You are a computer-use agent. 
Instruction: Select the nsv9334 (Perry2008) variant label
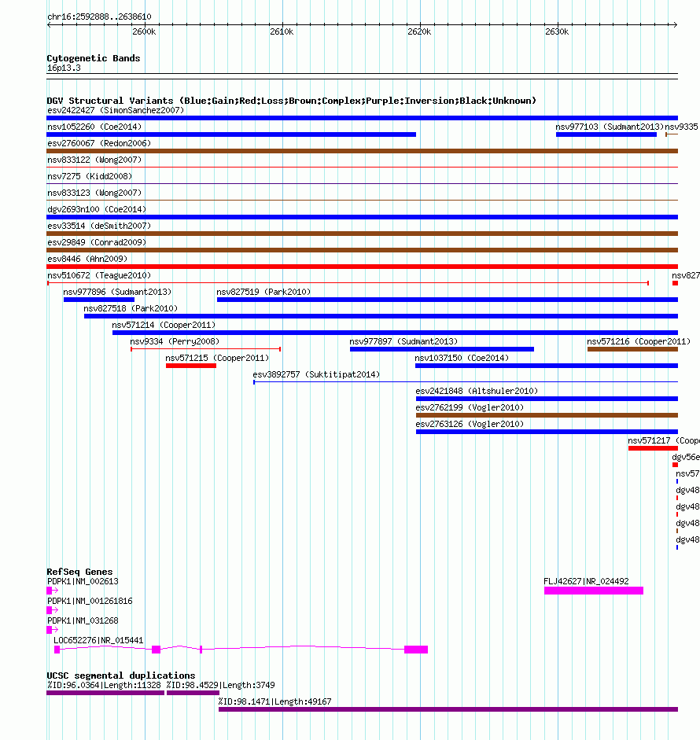tap(175, 341)
